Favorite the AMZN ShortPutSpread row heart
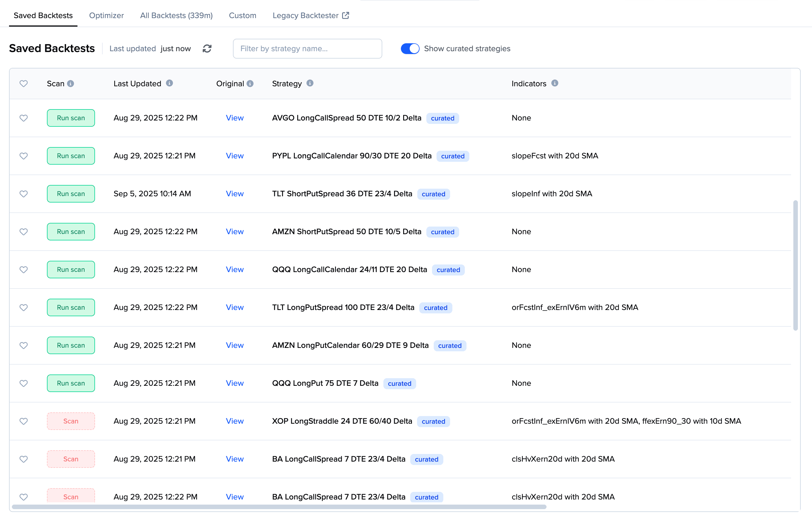Image resolution: width=812 pixels, height=521 pixels. pyautogui.click(x=23, y=232)
